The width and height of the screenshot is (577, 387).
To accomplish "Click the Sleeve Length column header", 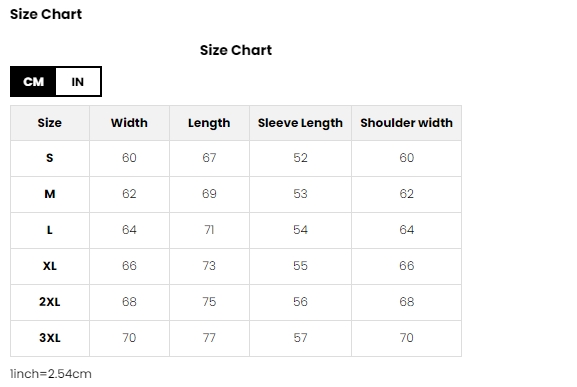I will tap(300, 123).
